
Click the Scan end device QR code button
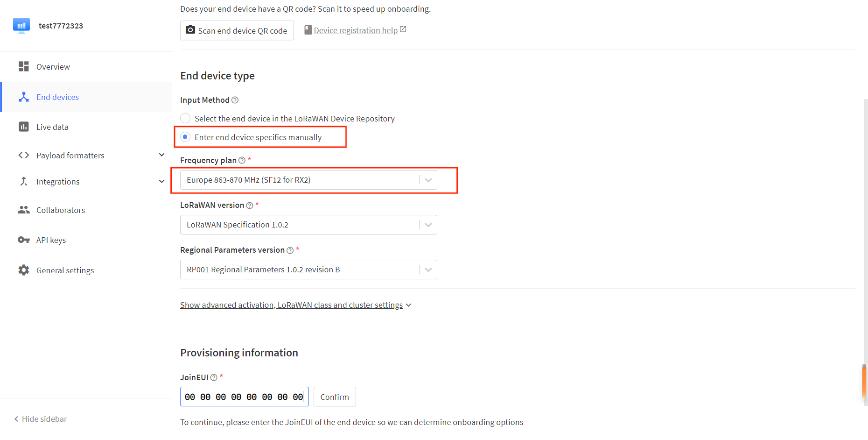click(237, 30)
